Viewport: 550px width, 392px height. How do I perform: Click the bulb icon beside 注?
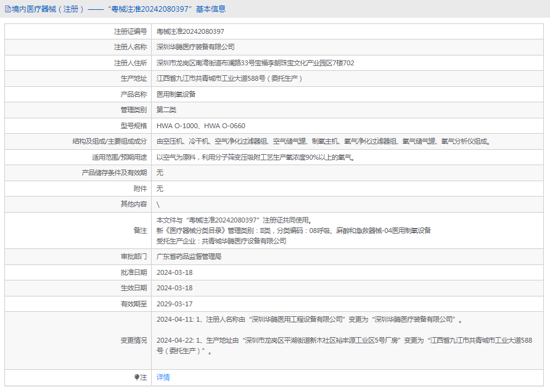[x=137, y=377]
